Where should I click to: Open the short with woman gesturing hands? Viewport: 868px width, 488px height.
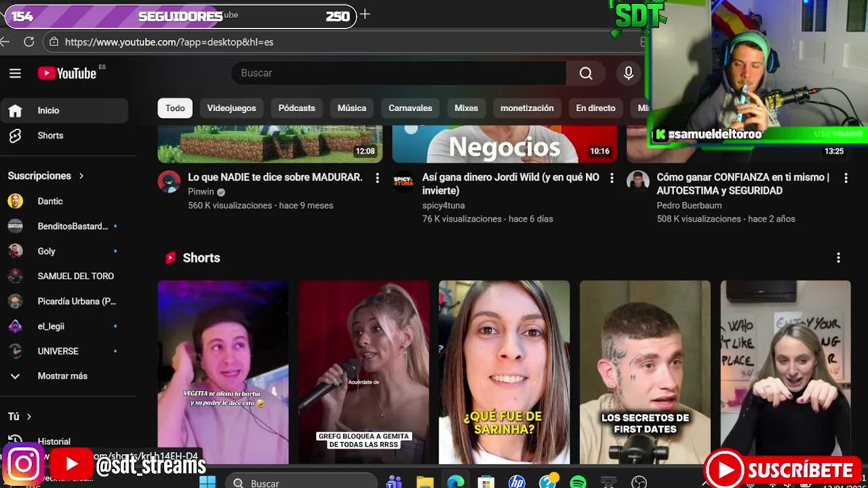click(785, 372)
